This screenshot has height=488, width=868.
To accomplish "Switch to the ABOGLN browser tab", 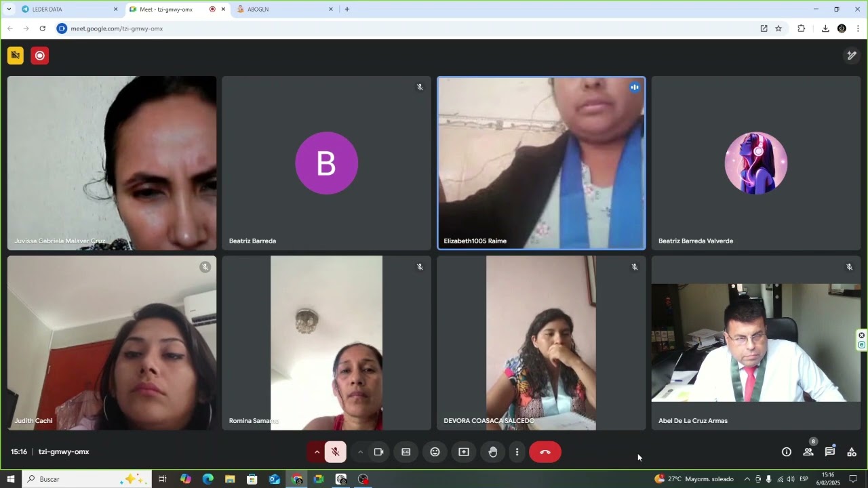I will 285,9.
